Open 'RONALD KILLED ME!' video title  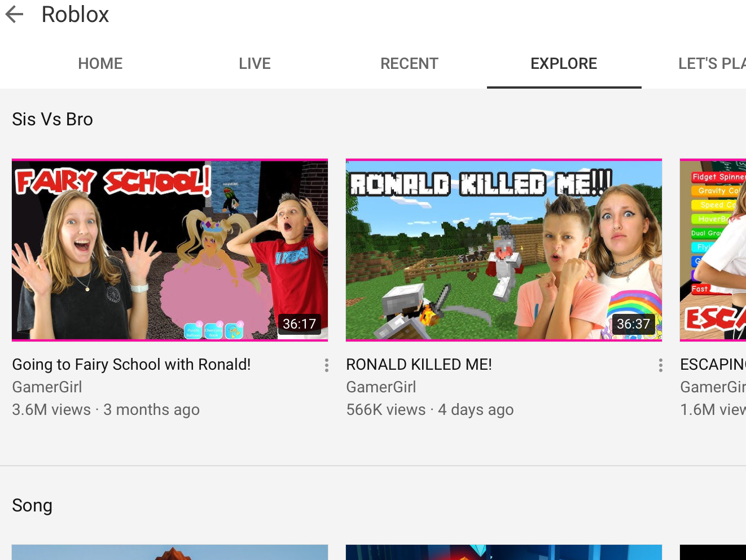[419, 365]
